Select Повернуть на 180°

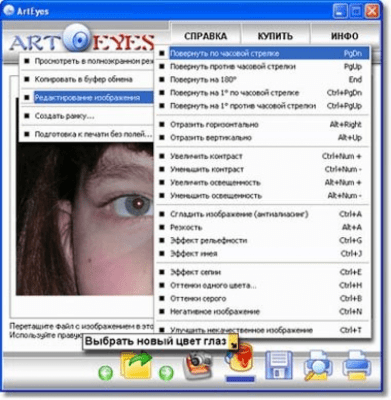pyautogui.click(x=263, y=80)
